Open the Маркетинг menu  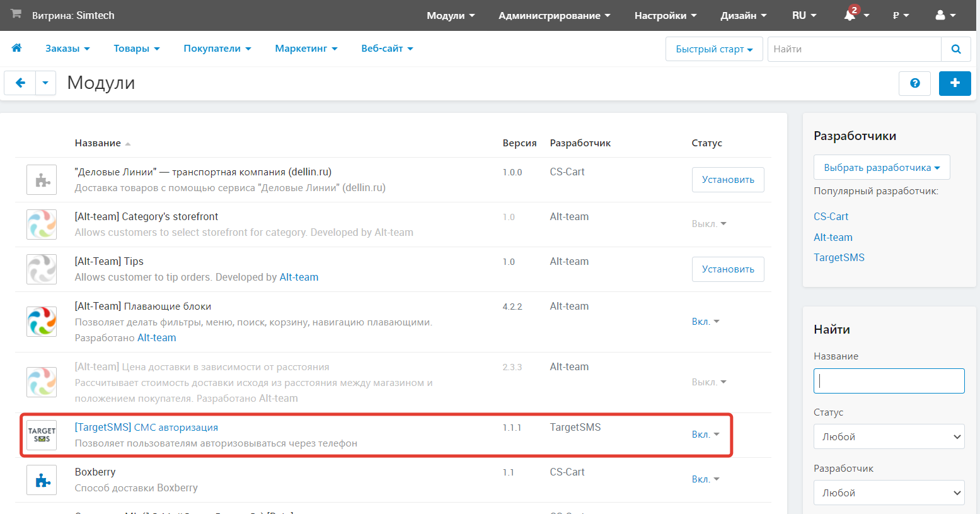(x=306, y=48)
